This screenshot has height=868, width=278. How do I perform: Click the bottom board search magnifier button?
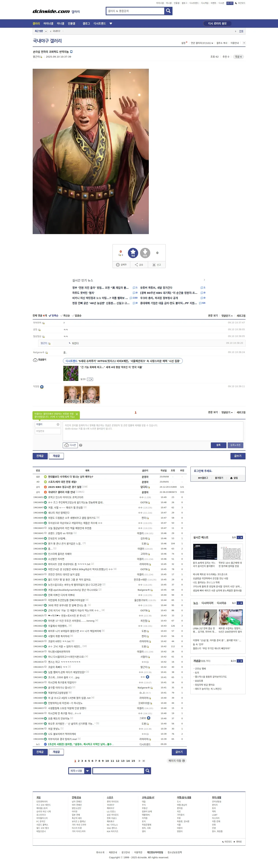click(x=147, y=771)
